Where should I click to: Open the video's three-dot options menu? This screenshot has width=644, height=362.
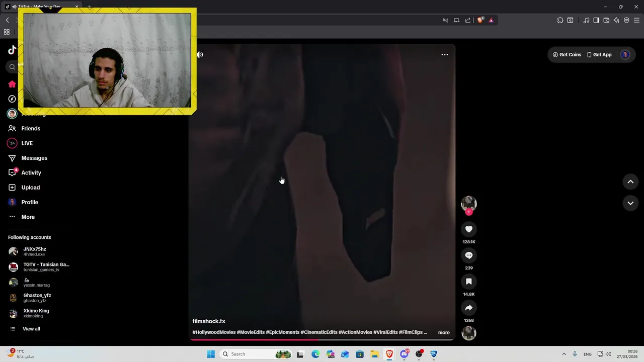(445, 54)
